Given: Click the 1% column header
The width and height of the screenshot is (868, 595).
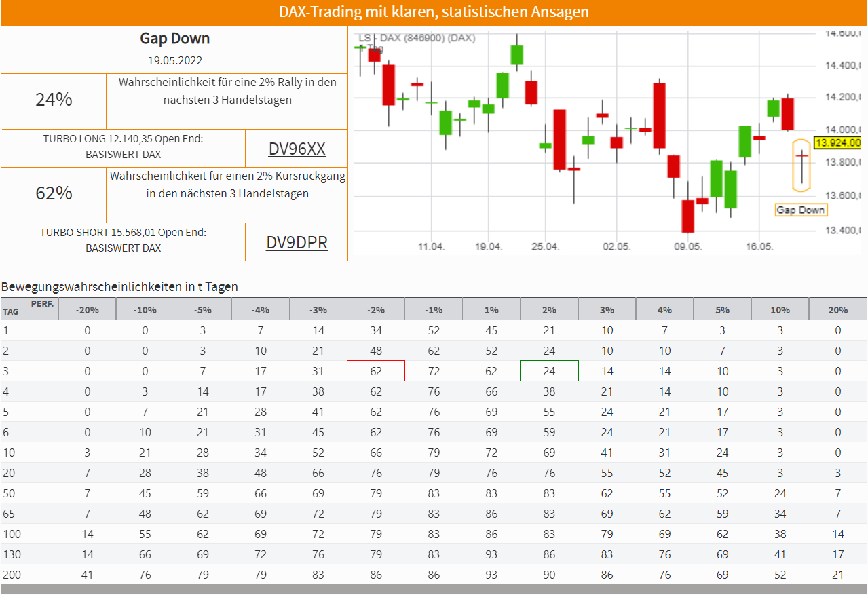Looking at the screenshot, I should pyautogui.click(x=491, y=309).
